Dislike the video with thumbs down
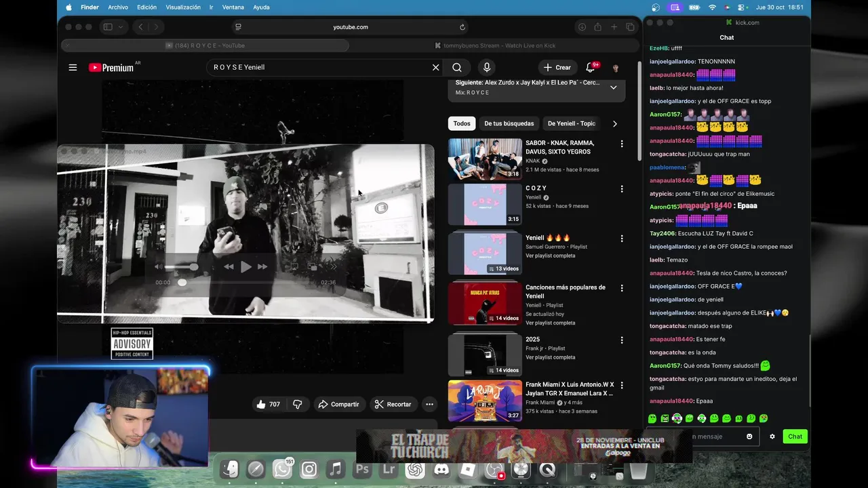The height and width of the screenshot is (488, 868). coord(297,404)
